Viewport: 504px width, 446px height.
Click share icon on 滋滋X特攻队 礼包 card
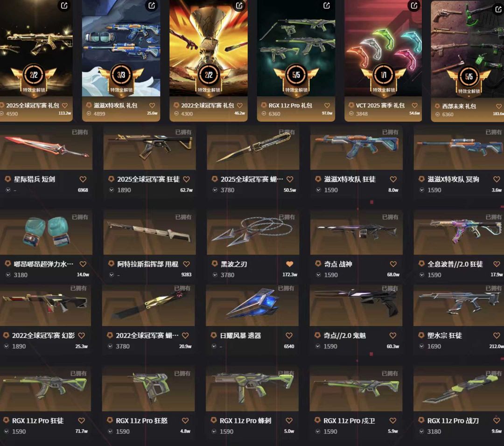point(152,6)
